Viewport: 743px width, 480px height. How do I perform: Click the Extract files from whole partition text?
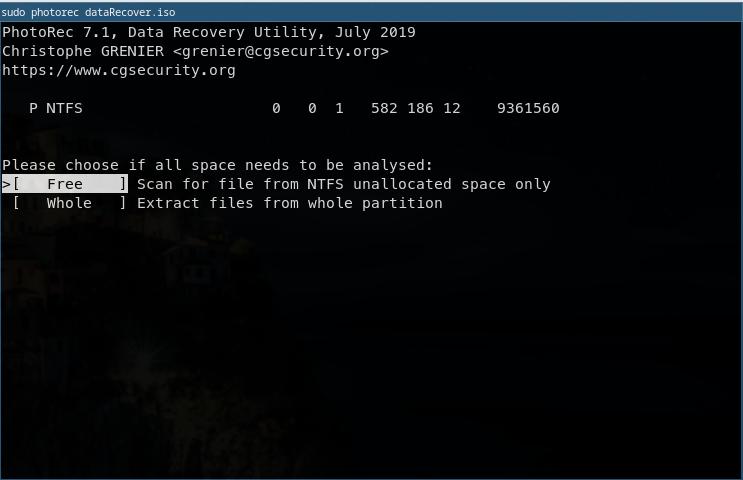[x=290, y=203]
